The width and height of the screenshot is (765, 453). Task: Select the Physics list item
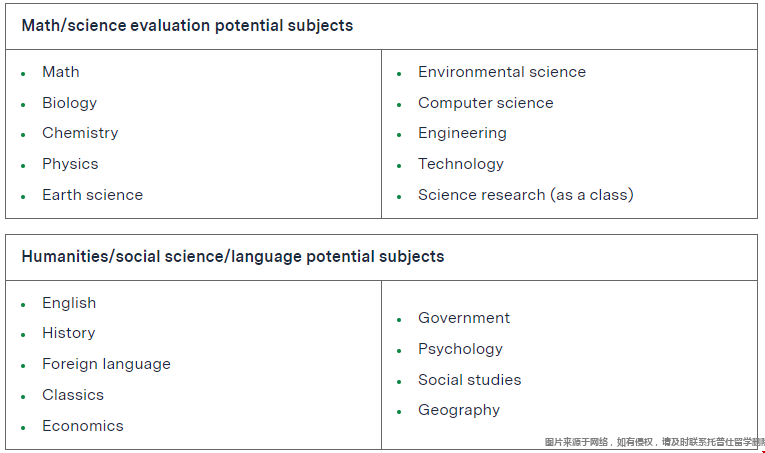point(70,164)
